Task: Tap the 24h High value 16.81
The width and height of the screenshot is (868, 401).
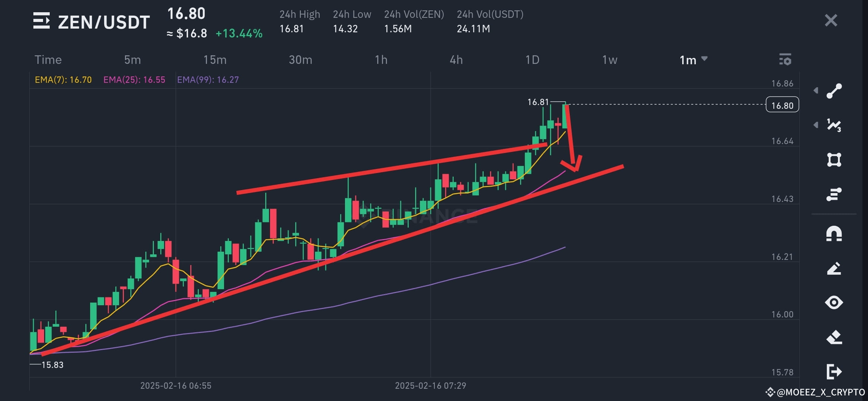Action: (292, 29)
